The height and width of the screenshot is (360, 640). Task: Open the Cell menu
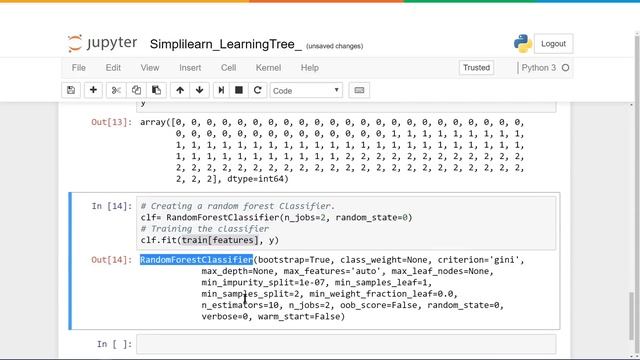point(229,68)
